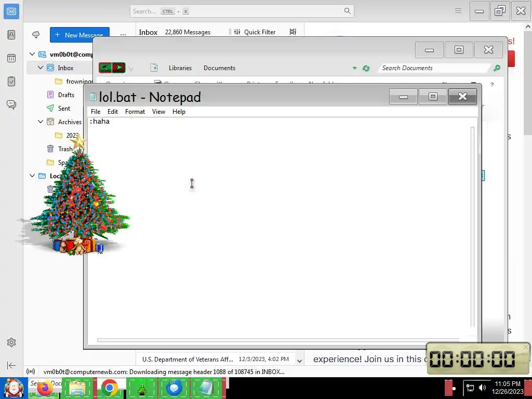Open File Explorer taskbar icon
Image resolution: width=532 pixels, height=399 pixels.
click(77, 389)
